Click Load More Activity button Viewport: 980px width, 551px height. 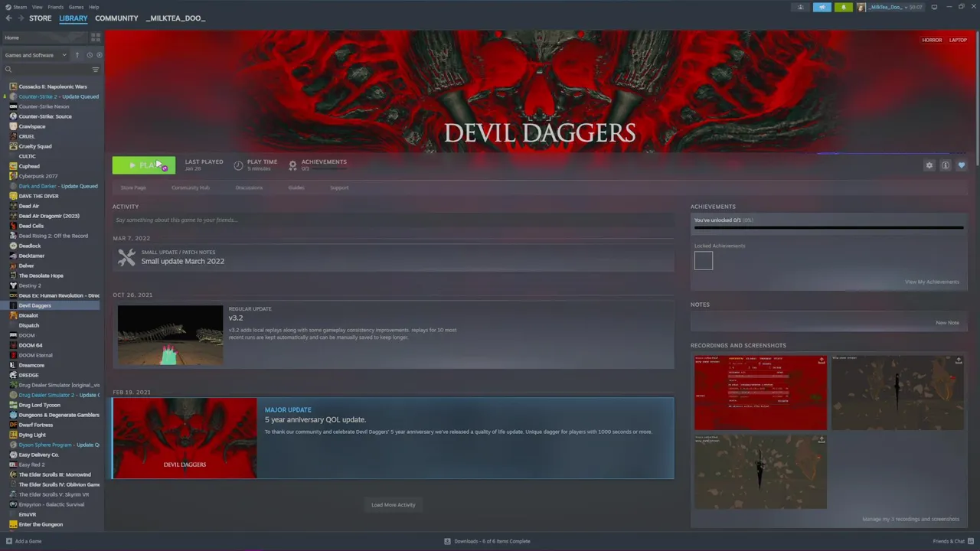(x=393, y=504)
